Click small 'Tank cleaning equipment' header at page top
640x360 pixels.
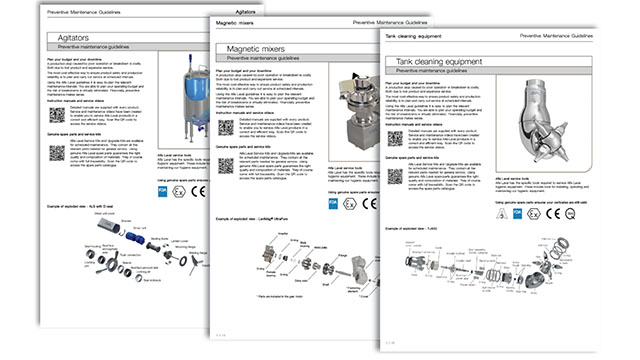(413, 36)
